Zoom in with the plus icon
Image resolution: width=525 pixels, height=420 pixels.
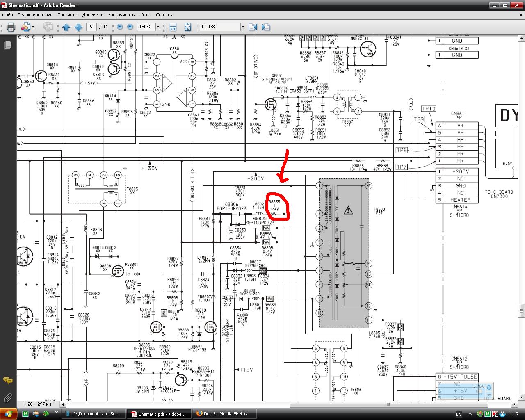pyautogui.click(x=130, y=27)
